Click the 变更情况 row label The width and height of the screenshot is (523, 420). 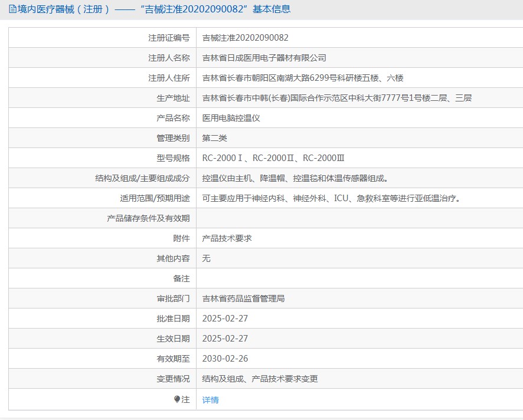173,379
